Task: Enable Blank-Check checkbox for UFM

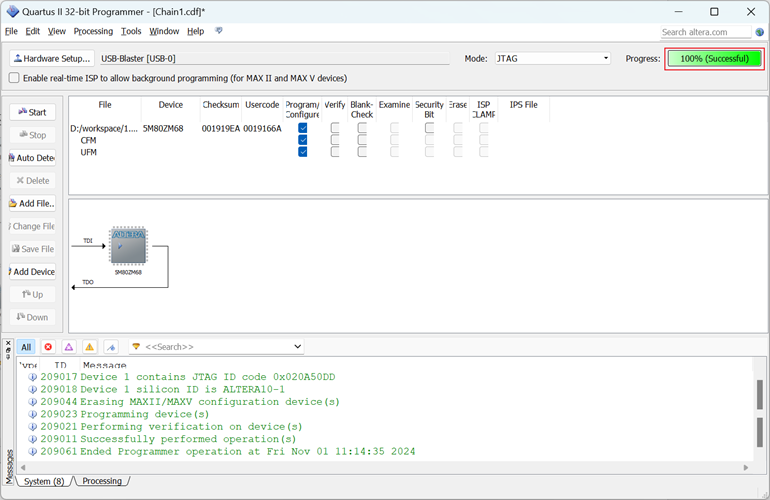Action: [362, 152]
